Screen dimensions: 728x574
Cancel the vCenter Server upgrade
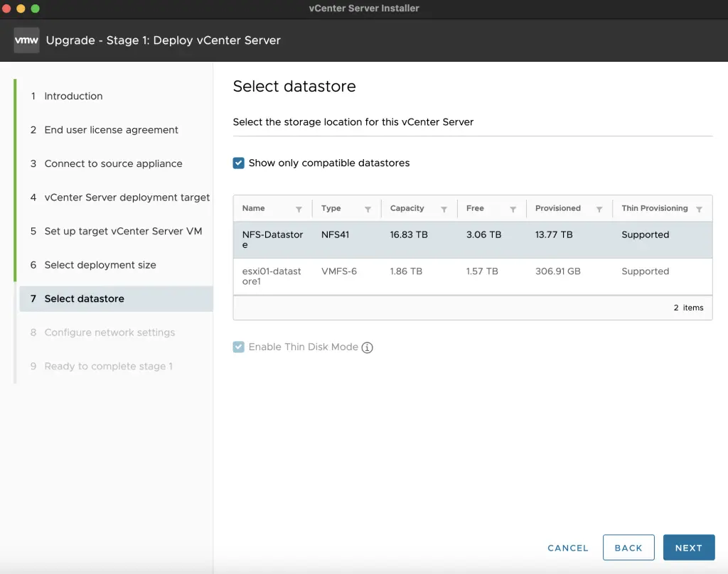pos(567,548)
